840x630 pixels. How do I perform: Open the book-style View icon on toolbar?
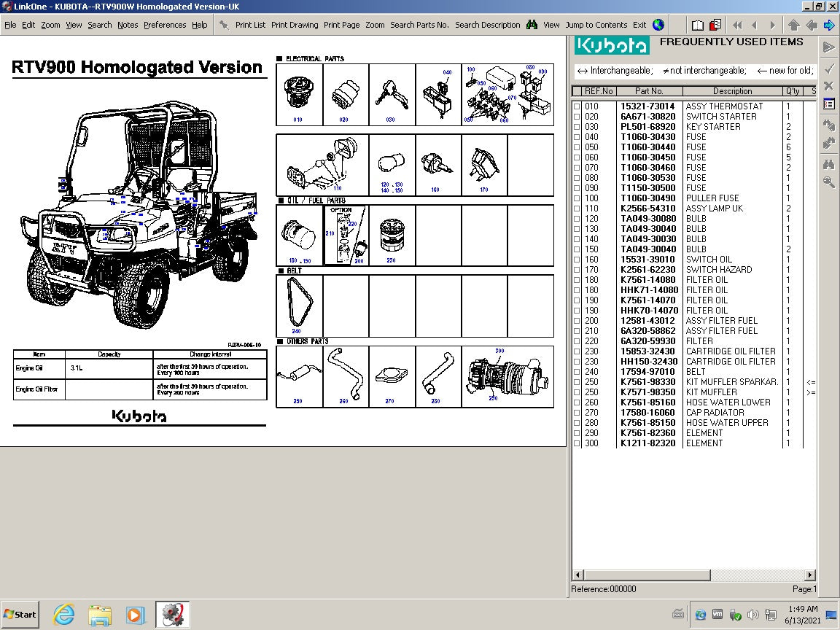698,24
